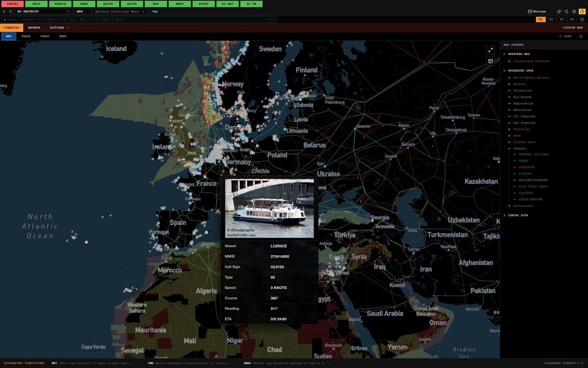This screenshot has width=588, height=368.
Task: Open the AI sparkle assistant icon
Action: pos(559,11)
